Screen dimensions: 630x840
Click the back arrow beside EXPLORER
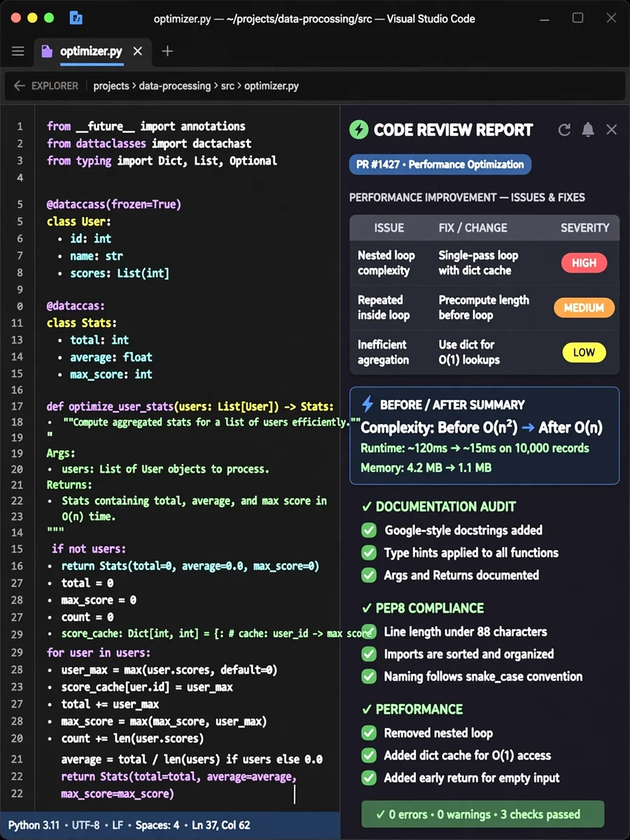(x=19, y=86)
